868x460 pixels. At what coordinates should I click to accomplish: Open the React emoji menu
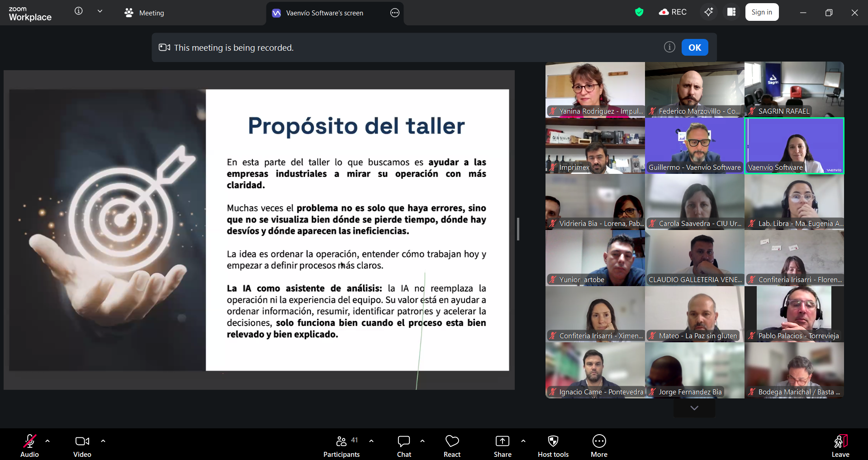[452, 446]
